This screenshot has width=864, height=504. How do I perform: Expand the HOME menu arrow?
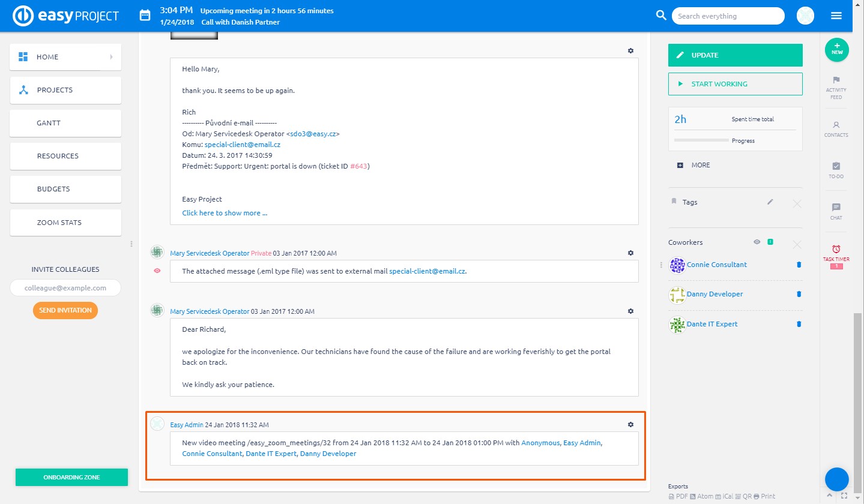pos(111,57)
